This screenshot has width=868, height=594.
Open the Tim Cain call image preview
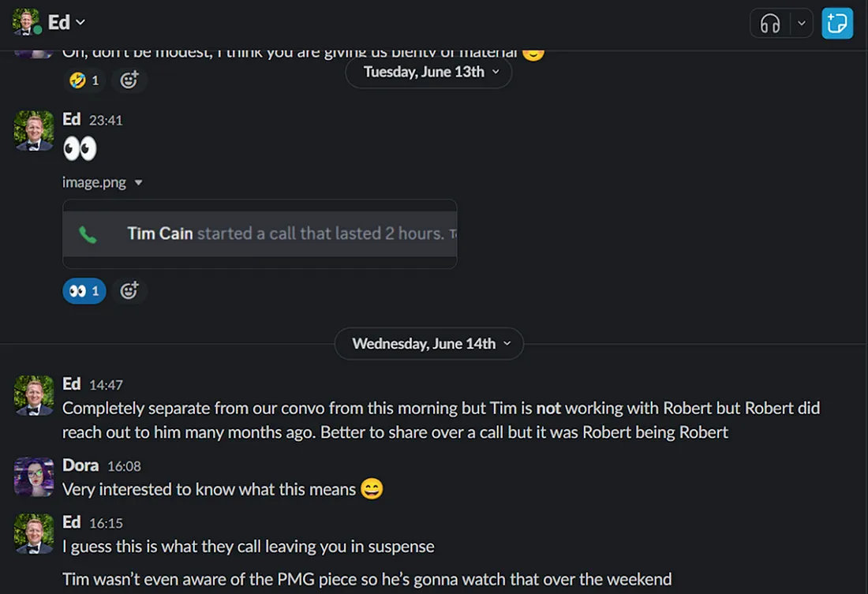point(260,234)
